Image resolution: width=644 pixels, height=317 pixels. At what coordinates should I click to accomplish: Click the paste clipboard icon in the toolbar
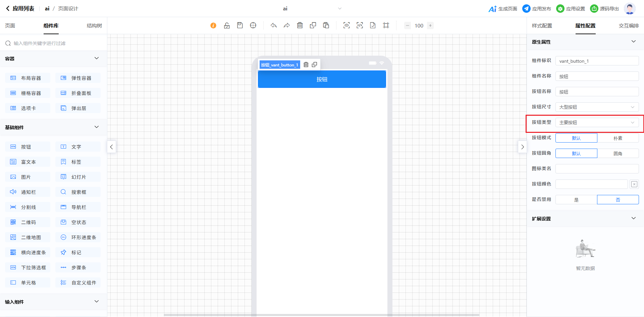tap(326, 25)
